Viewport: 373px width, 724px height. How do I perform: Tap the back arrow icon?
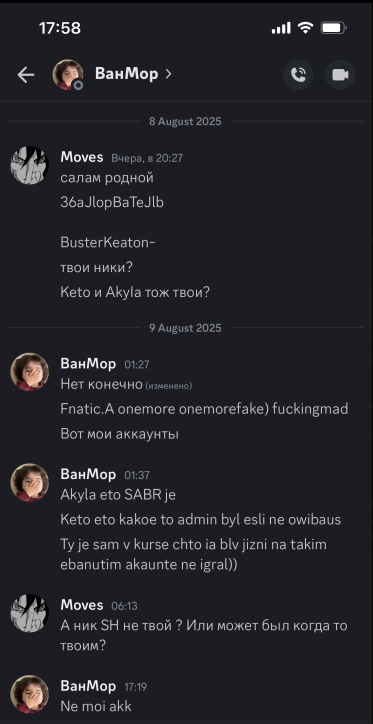[26, 74]
